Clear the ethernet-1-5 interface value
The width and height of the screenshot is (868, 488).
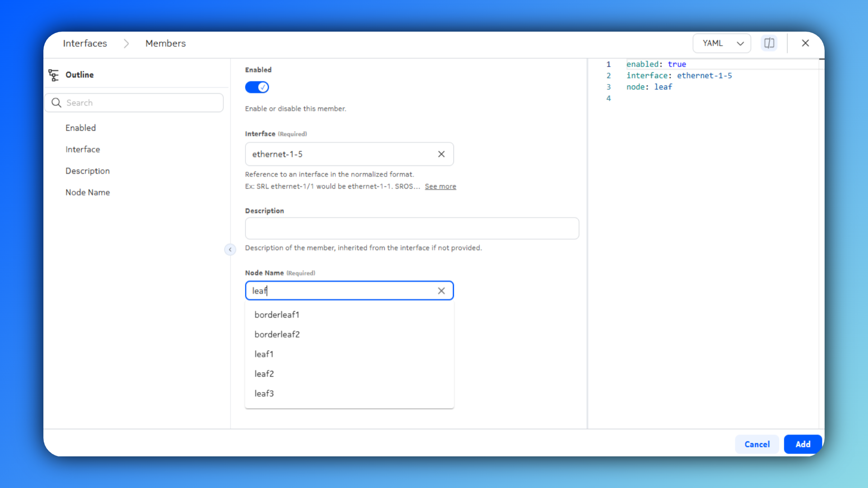441,154
